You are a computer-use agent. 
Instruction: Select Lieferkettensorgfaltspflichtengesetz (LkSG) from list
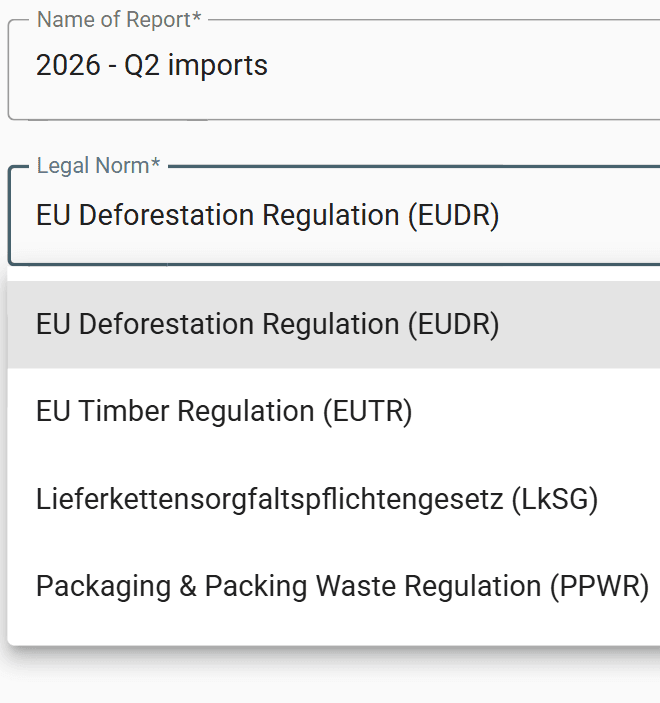click(x=316, y=499)
